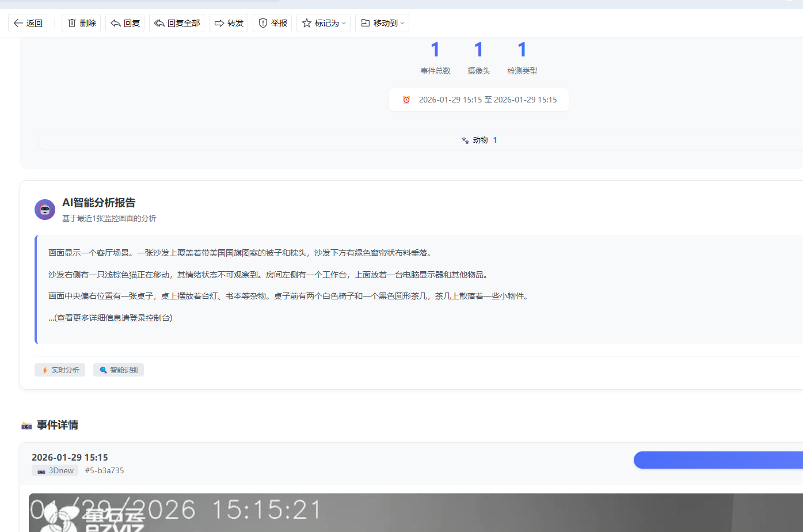Click the paragraph starting with 沙发右侧有一只浅棕色猫
The width and height of the screenshot is (803, 532).
click(269, 275)
